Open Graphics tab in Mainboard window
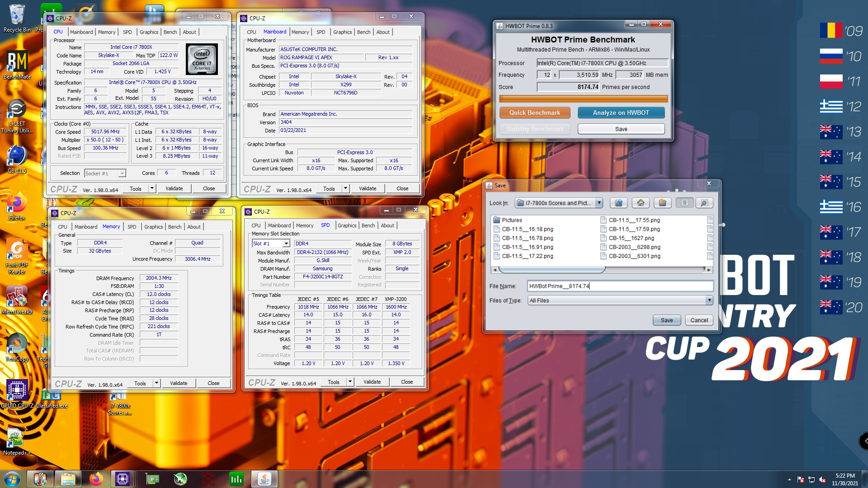Screen dimensions: 868x488 pos(342,32)
